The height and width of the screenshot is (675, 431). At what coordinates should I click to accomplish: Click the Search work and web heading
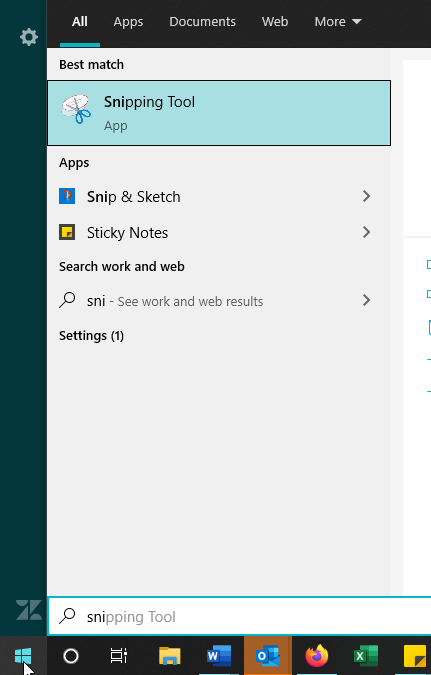click(x=122, y=266)
